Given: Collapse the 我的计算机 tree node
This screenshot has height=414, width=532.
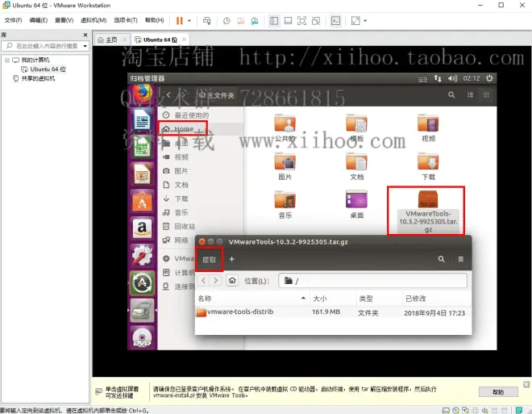Looking at the screenshot, I should [6, 60].
